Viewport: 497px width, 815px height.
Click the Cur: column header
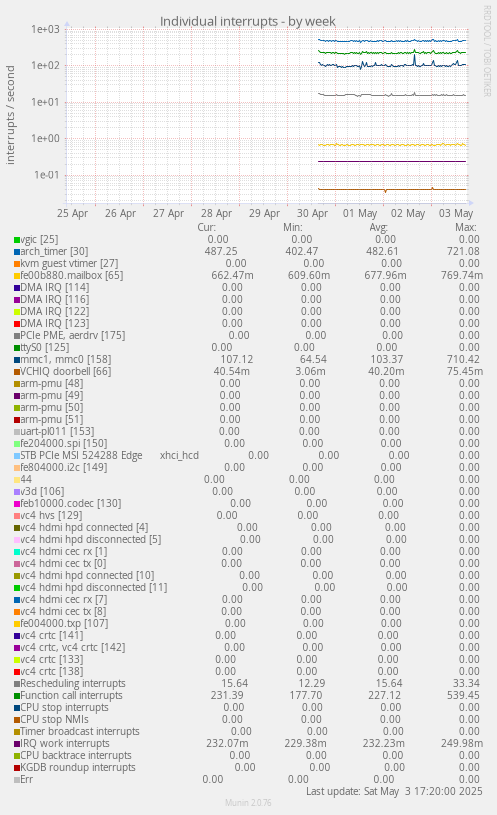206,227
